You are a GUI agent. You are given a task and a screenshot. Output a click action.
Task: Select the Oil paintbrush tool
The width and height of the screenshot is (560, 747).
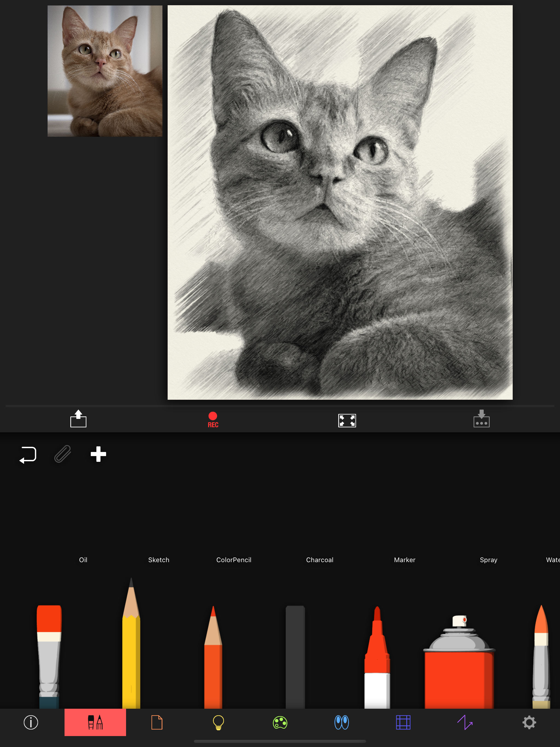(x=49, y=655)
